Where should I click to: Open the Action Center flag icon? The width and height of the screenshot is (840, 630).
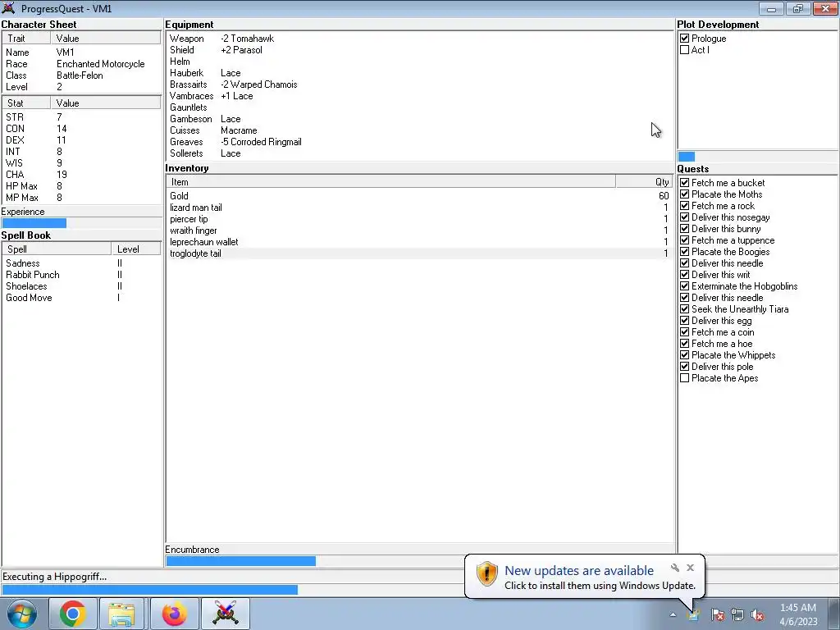click(x=718, y=614)
